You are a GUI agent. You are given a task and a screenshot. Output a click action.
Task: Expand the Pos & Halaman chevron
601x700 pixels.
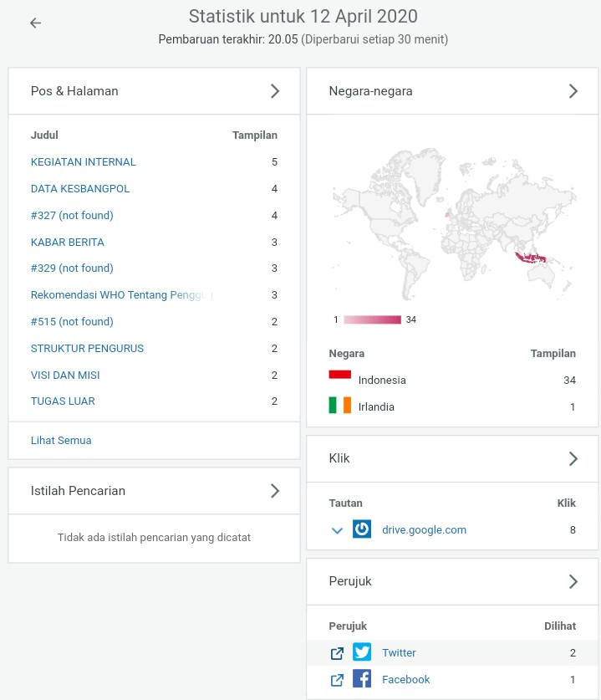275,91
